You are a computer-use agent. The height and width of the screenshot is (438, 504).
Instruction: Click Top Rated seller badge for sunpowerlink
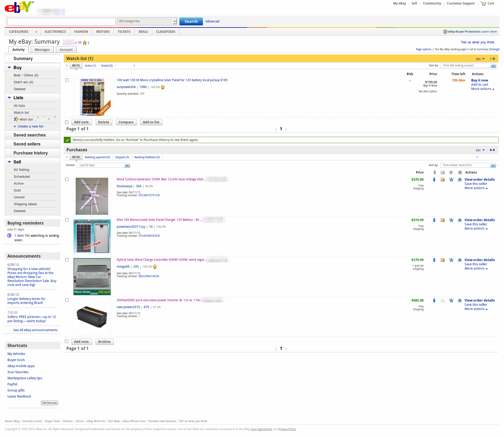click(x=163, y=87)
